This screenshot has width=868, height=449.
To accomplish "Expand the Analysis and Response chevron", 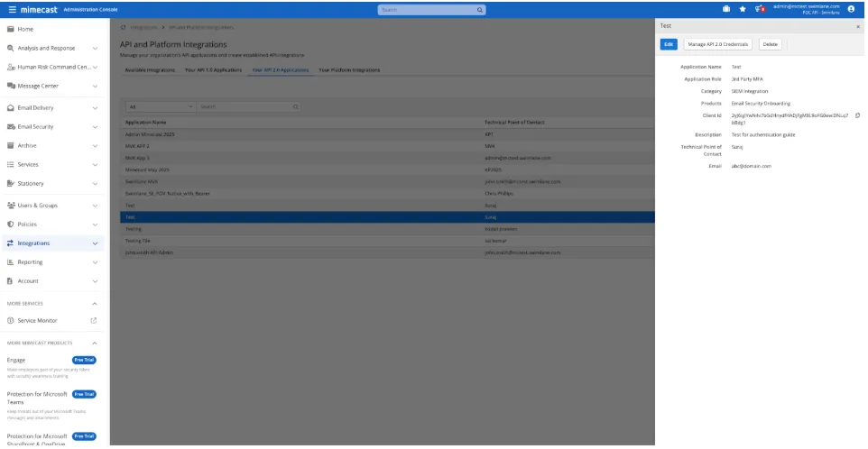I will coord(95,48).
